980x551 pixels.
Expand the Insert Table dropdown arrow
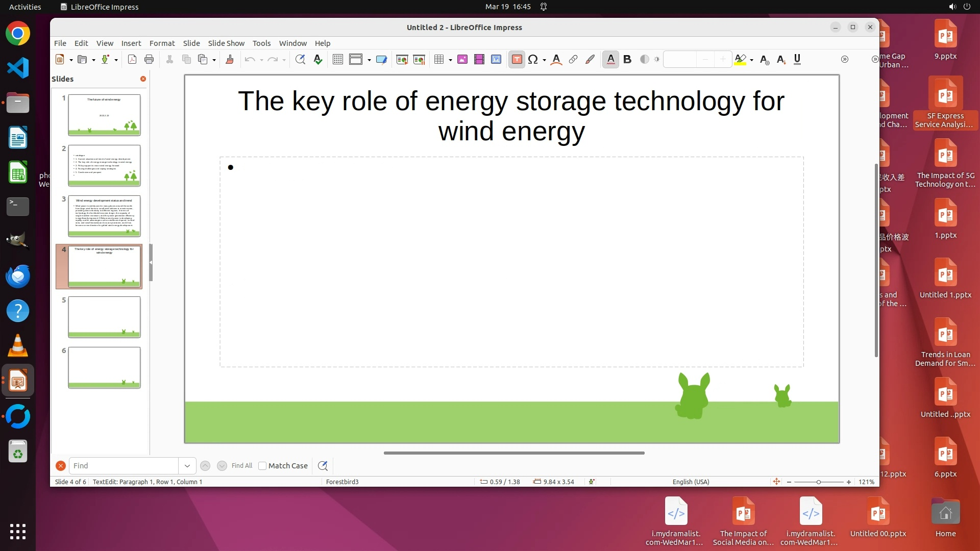(x=450, y=60)
